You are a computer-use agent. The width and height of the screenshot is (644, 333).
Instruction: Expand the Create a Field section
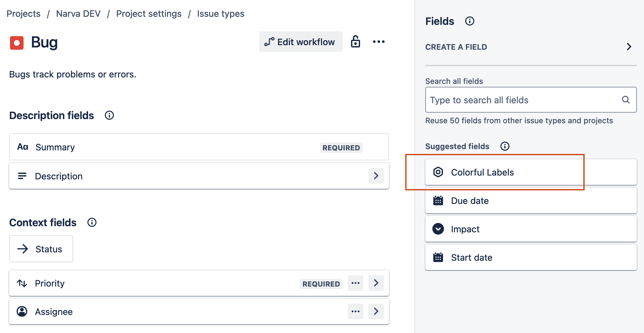(x=629, y=47)
